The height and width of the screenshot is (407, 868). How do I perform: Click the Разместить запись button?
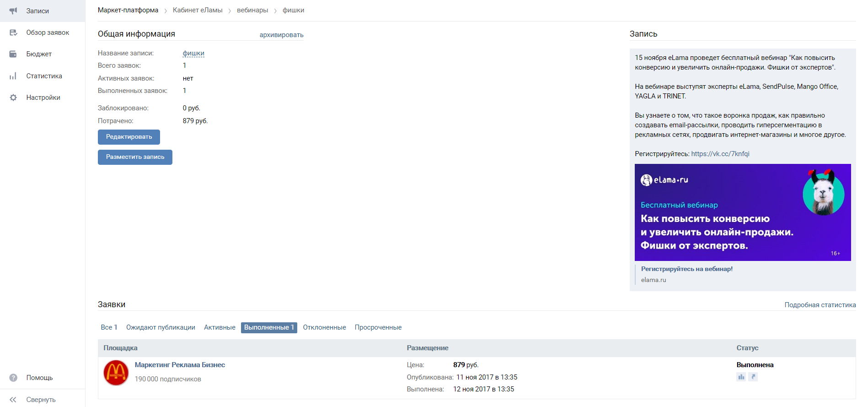click(x=135, y=157)
